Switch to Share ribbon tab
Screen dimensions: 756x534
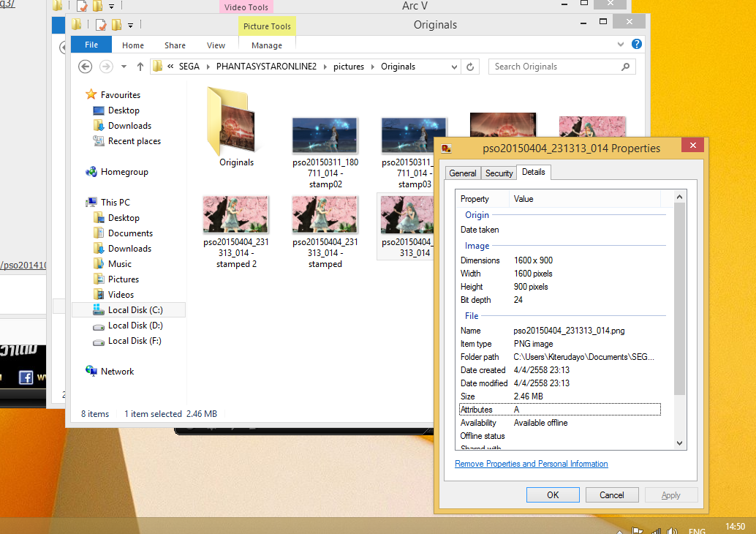coord(175,45)
